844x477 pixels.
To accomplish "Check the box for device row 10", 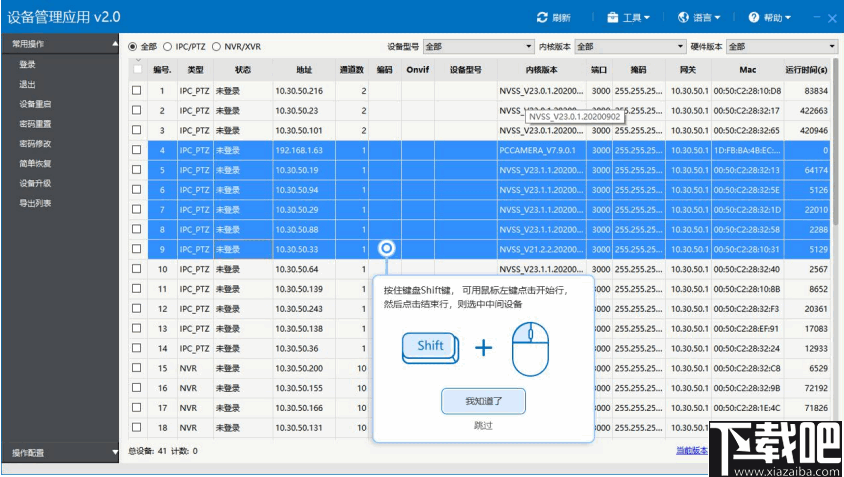I will [x=137, y=269].
